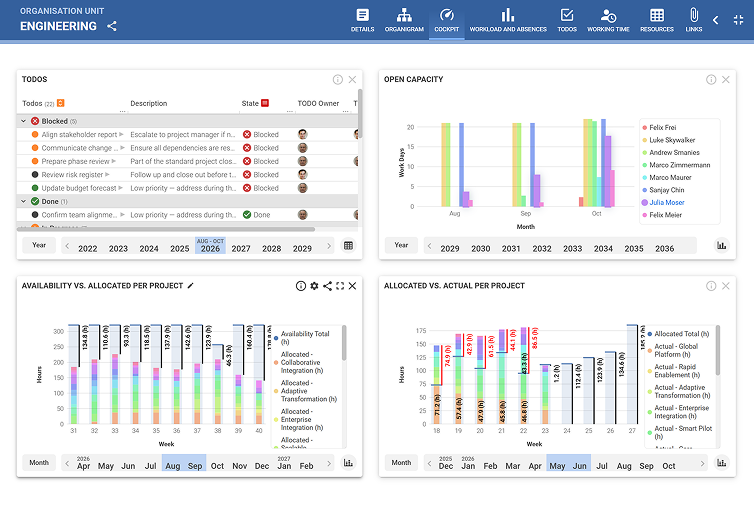754x510 pixels.
Task: Click chart icon in Allocated vs. Actual footer
Action: [x=721, y=463]
